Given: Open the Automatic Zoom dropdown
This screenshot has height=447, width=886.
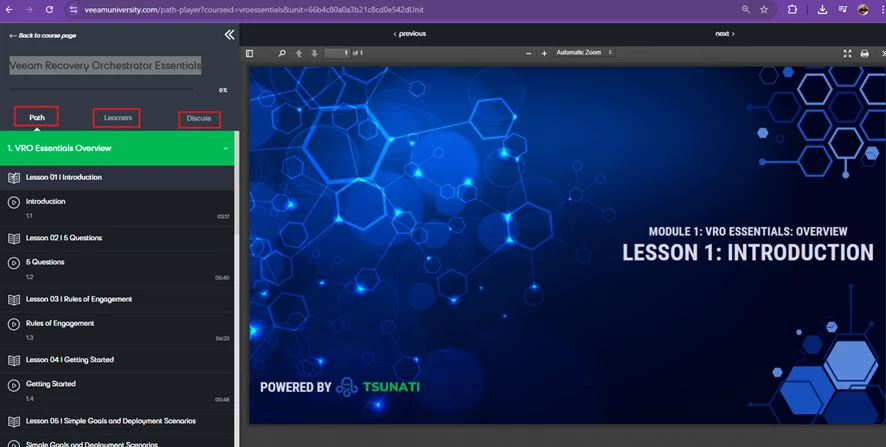Looking at the screenshot, I should pyautogui.click(x=584, y=53).
